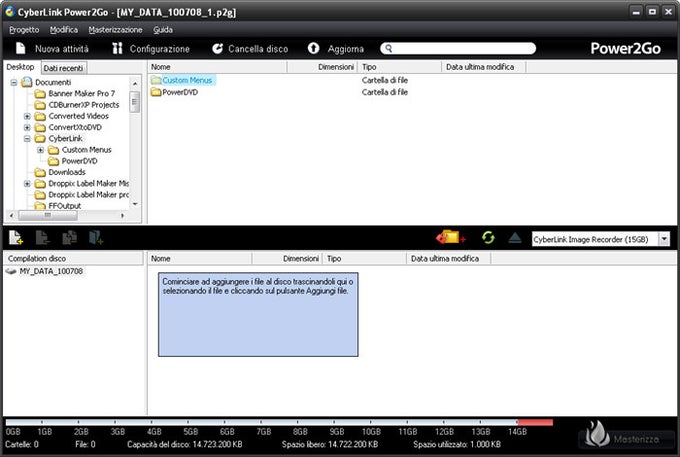Click the Aggiorna button label
Viewport: 680px width, 457px height.
click(x=346, y=49)
